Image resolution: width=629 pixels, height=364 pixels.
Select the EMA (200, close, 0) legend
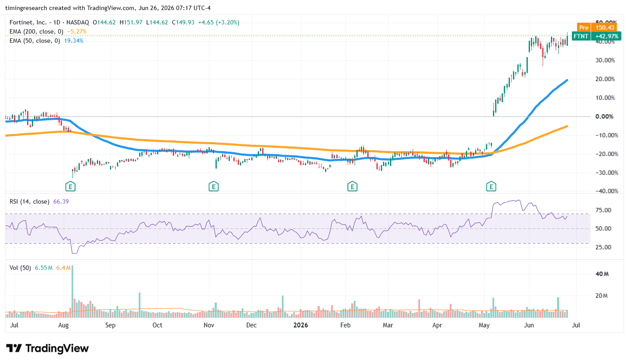click(37, 31)
